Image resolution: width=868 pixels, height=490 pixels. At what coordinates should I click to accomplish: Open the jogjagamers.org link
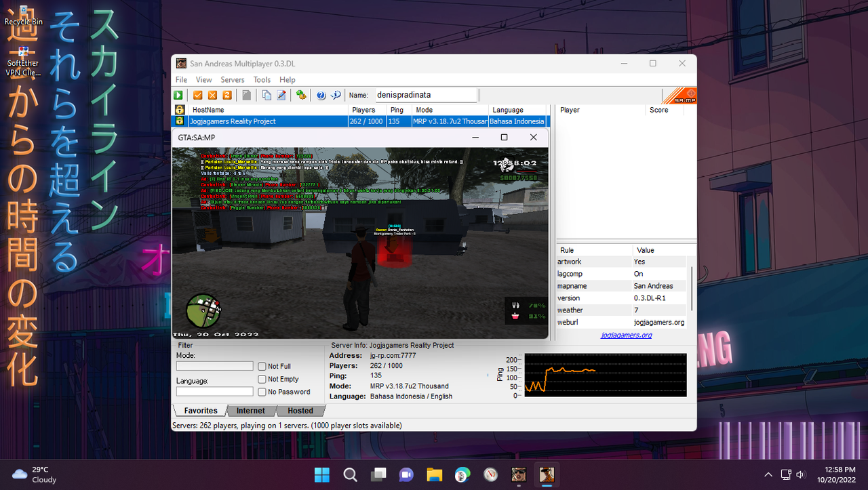[x=627, y=335]
